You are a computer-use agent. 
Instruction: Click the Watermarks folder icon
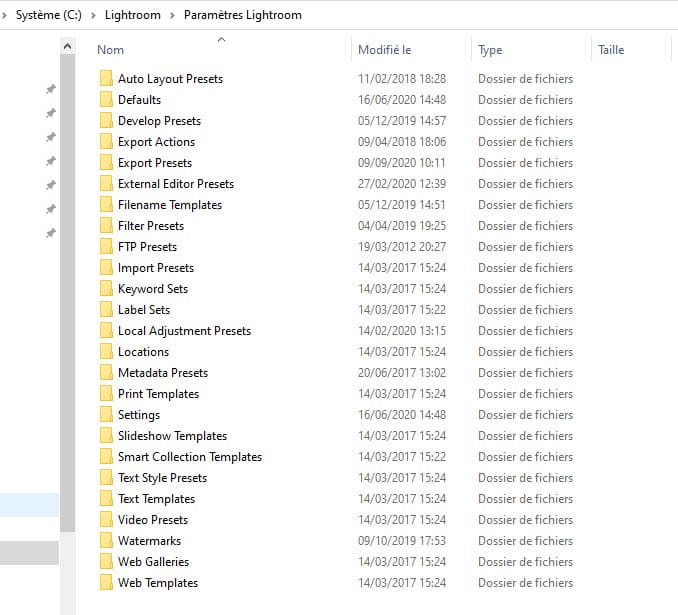(x=106, y=540)
